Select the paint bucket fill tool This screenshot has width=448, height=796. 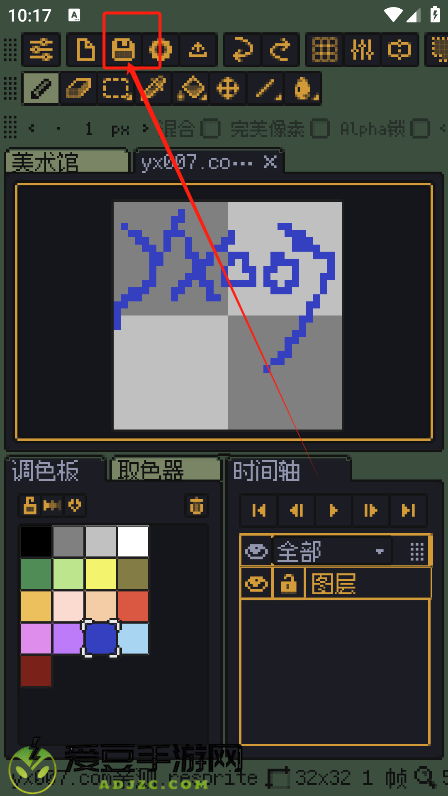(x=191, y=88)
